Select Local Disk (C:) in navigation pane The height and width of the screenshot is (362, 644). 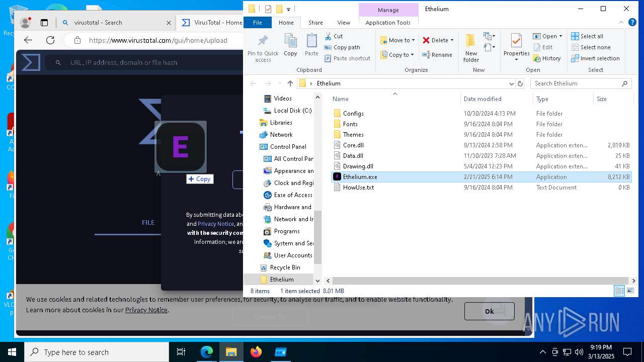click(293, 111)
